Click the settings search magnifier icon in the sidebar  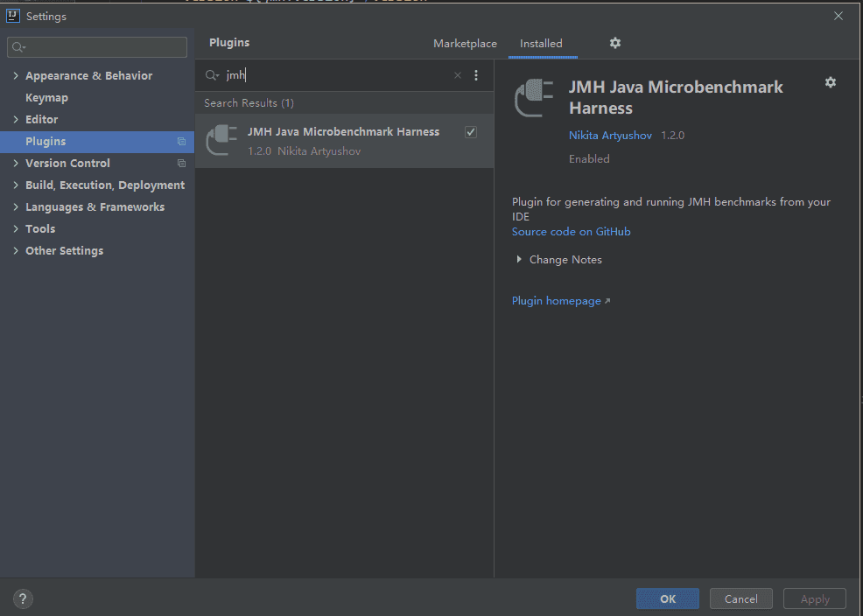(x=18, y=47)
